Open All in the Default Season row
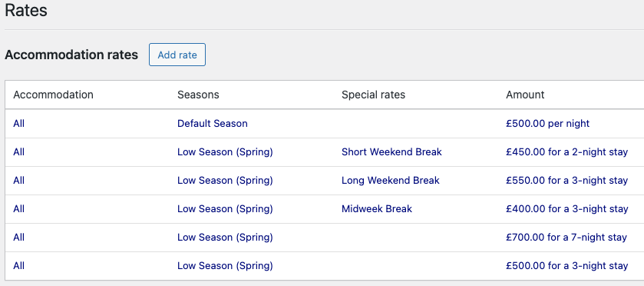Screen dimensions: 644x286 click(19, 124)
